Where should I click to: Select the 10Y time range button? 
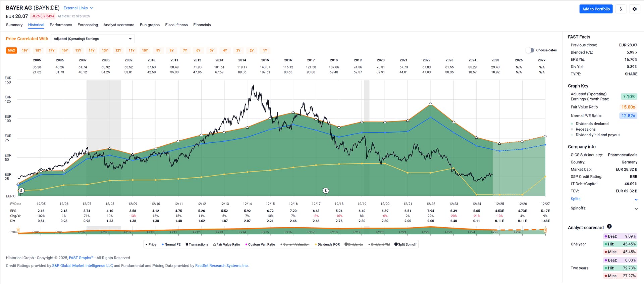click(145, 51)
